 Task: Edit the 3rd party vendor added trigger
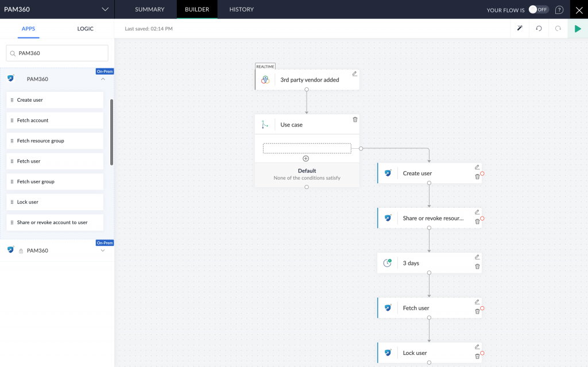[354, 74]
